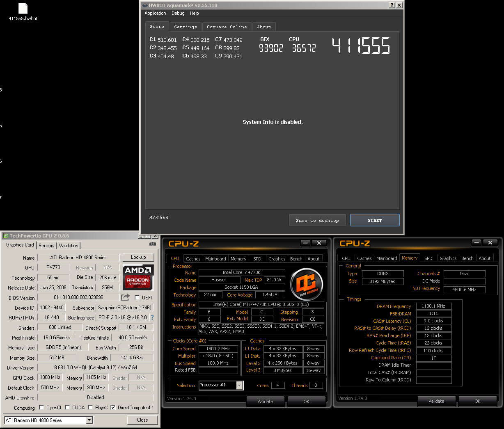
Task: Open the Help menu in Aquamark
Action: [195, 13]
